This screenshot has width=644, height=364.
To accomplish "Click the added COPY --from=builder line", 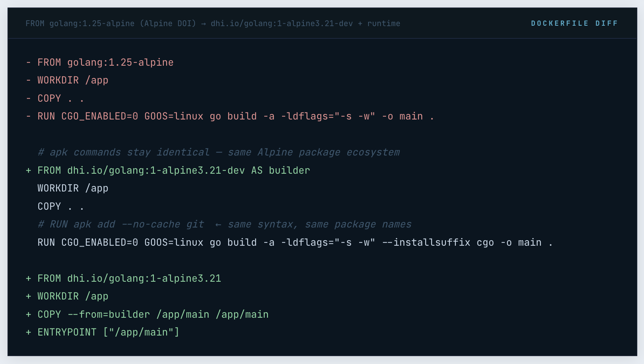I will tap(153, 315).
